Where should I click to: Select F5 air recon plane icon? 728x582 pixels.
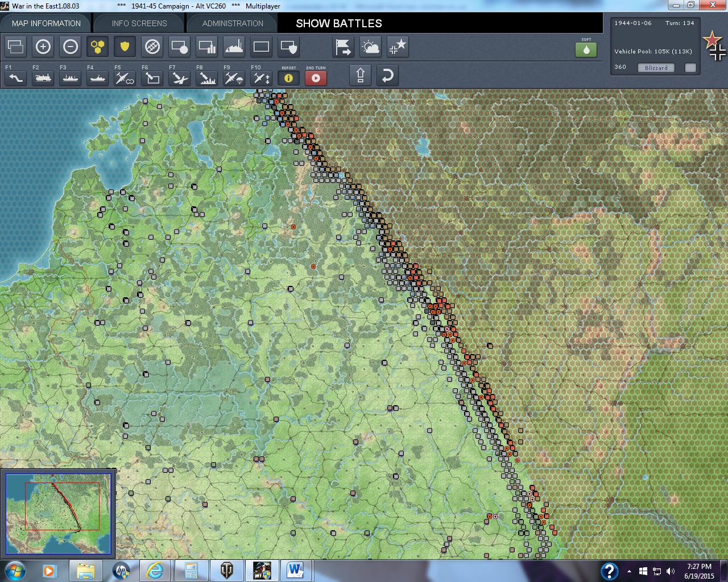pos(125,78)
